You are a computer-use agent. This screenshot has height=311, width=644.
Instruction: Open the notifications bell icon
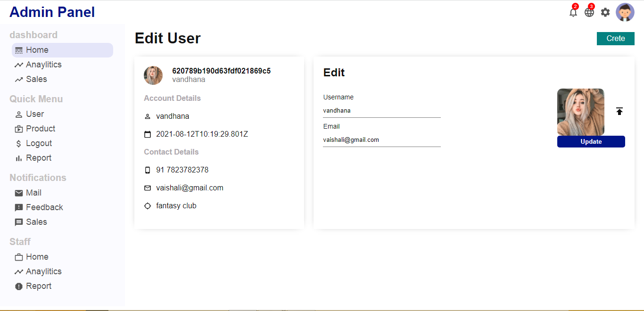tap(573, 12)
